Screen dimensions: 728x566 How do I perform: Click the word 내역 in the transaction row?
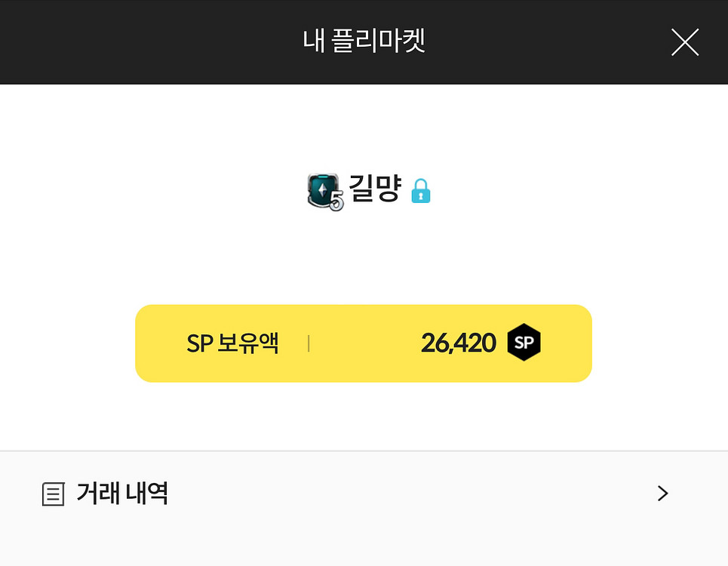coord(147,494)
